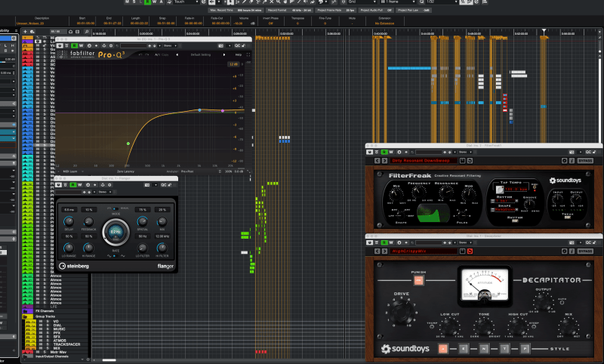Save the HighCrispyMix preset in Decapitator
Image resolution: width=604 pixels, height=364 pixels.
(x=462, y=251)
